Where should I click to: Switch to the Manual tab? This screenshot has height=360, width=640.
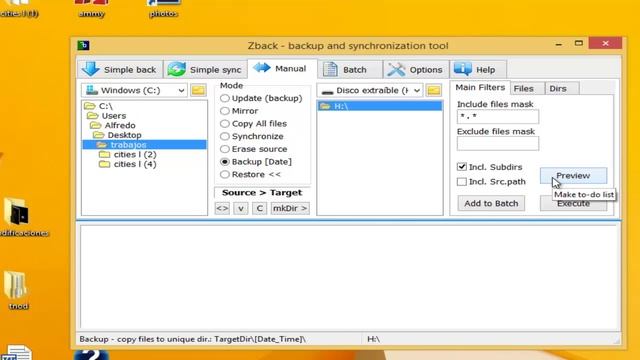click(282, 69)
